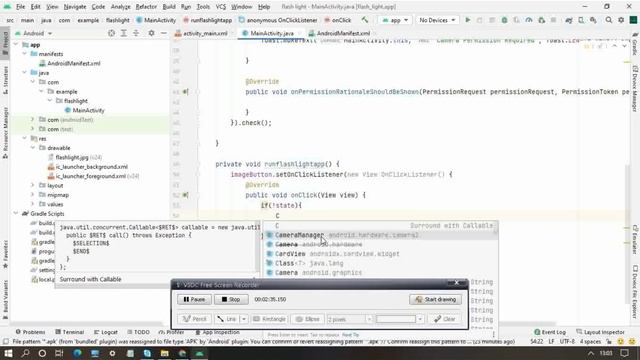Collapse the manifests folder
Viewport: 640px width, 360px height.
(24, 54)
